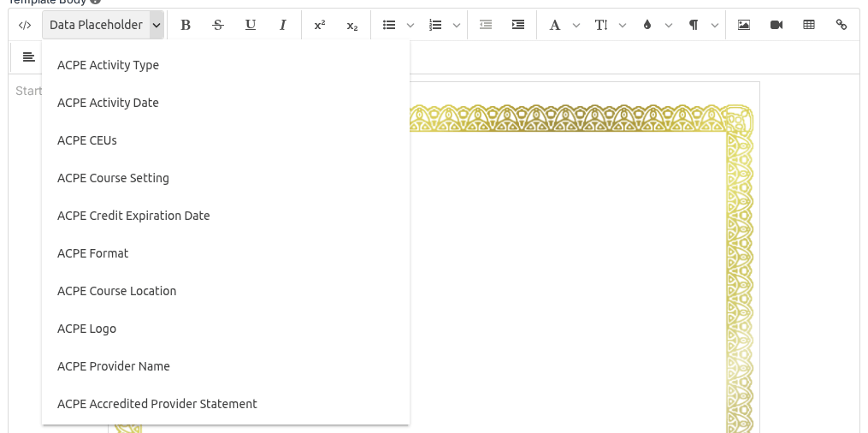This screenshot has width=868, height=433.
Task: Click the align left icon
Action: point(28,57)
